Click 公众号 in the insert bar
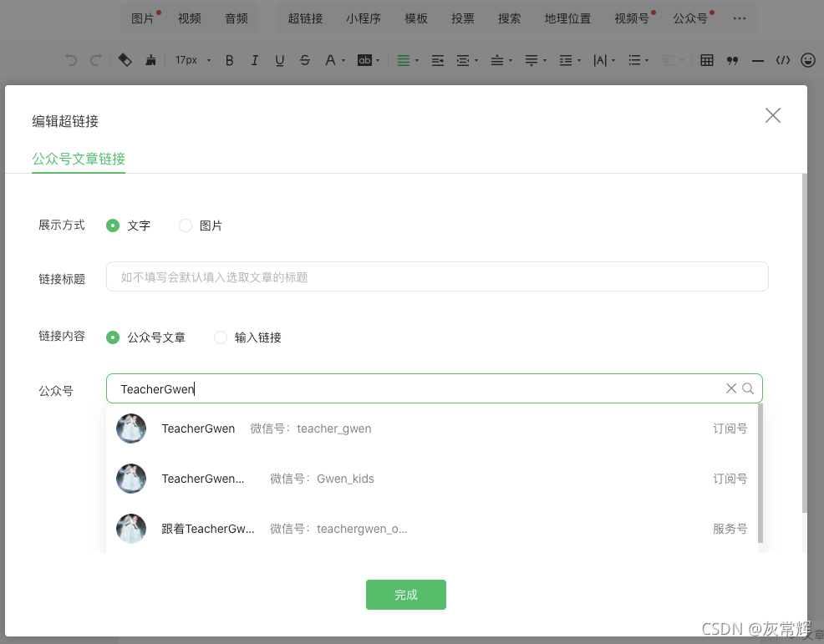The height and width of the screenshot is (644, 824). [690, 18]
